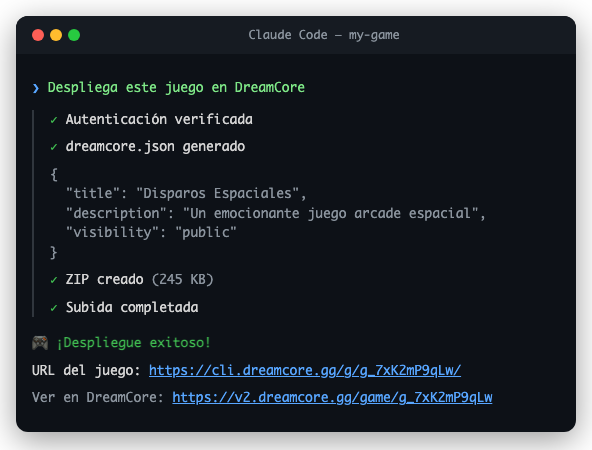Click the (245 KB) file size text
592x450 pixels.
tap(183, 280)
